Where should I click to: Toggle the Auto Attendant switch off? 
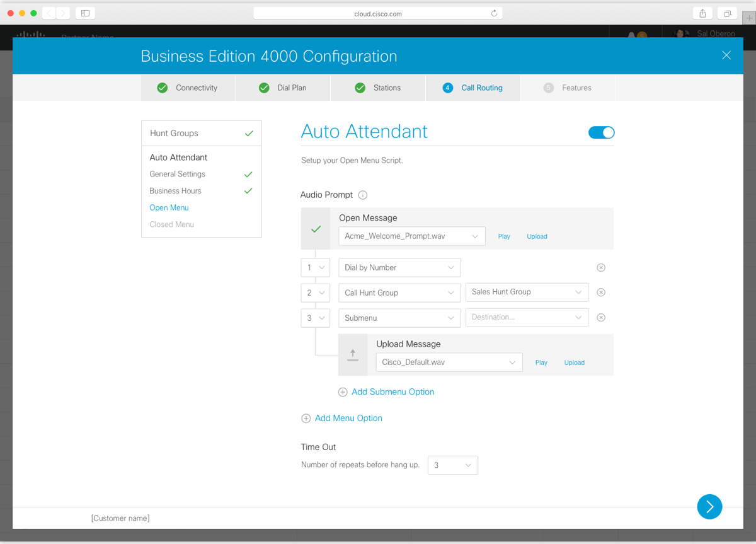(x=601, y=132)
